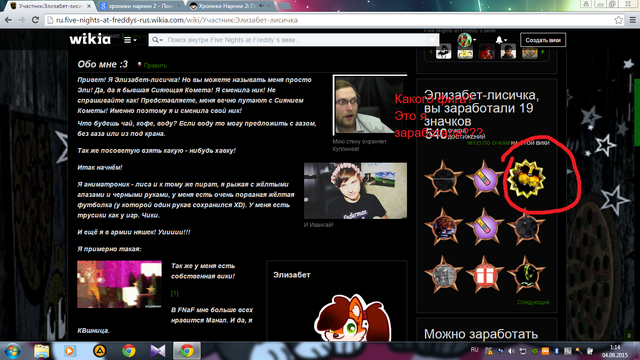
Task: Bookmark this page with the star icon
Action: point(619,20)
